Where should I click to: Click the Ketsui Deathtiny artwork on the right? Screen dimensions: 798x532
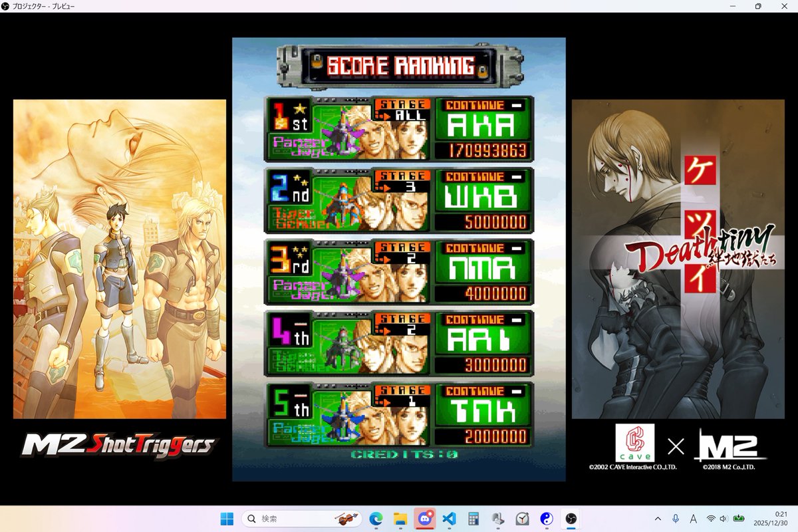pyautogui.click(x=678, y=259)
